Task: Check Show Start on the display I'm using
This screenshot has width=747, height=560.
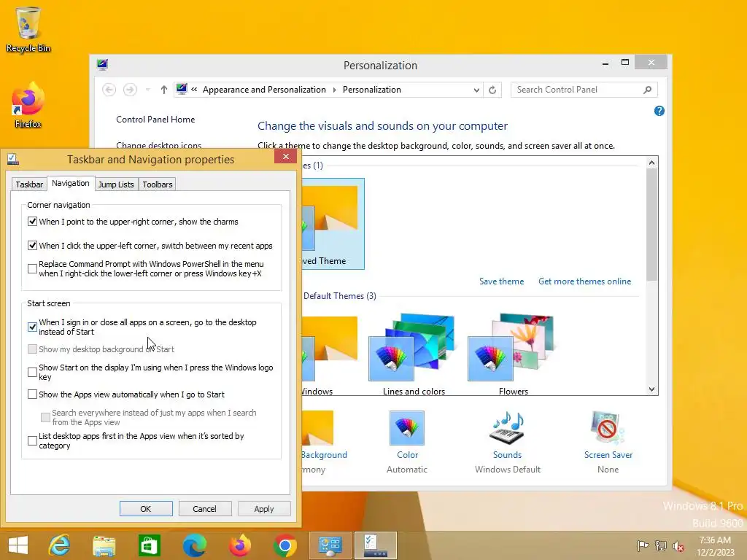Action: pyautogui.click(x=32, y=372)
